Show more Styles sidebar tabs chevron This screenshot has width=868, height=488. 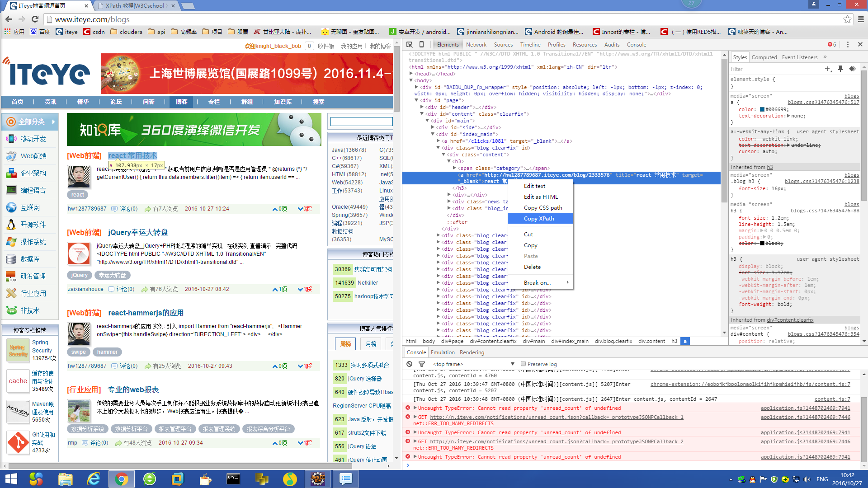pos(825,57)
